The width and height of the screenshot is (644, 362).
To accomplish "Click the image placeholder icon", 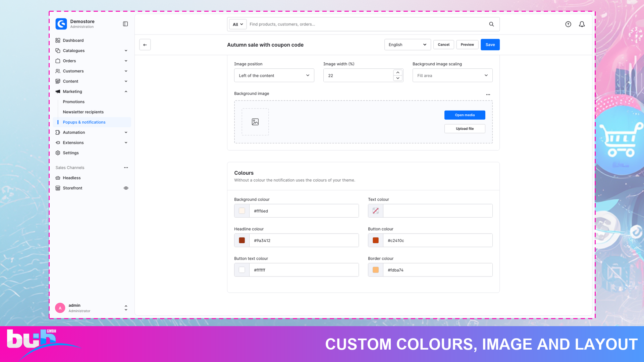I will pyautogui.click(x=255, y=122).
